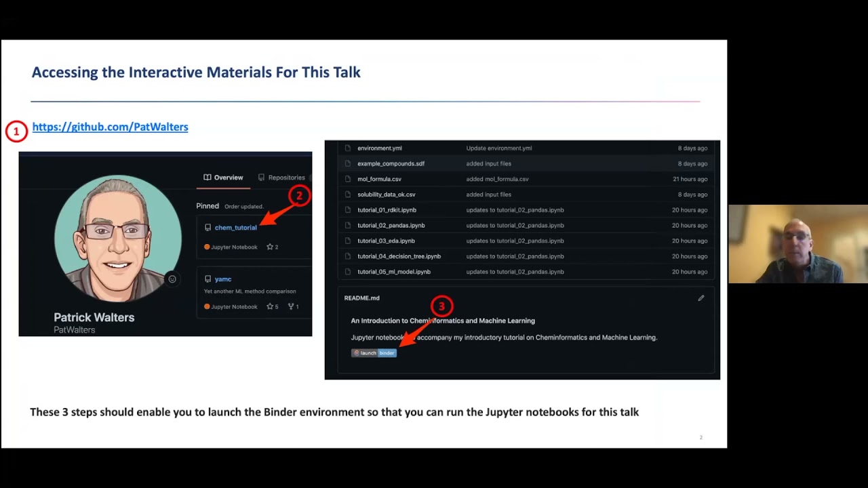Open the solubility_data_ok.csv file
Screen dimensions: 868x488
coord(387,195)
